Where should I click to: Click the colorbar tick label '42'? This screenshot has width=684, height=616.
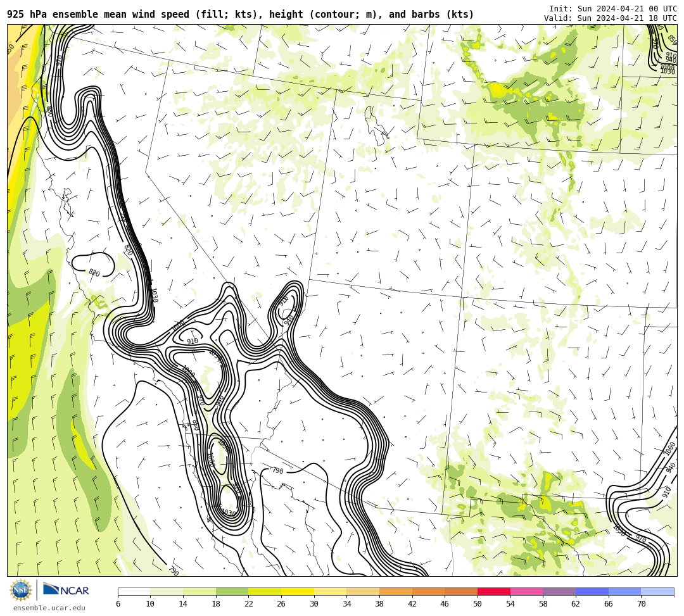point(412,604)
